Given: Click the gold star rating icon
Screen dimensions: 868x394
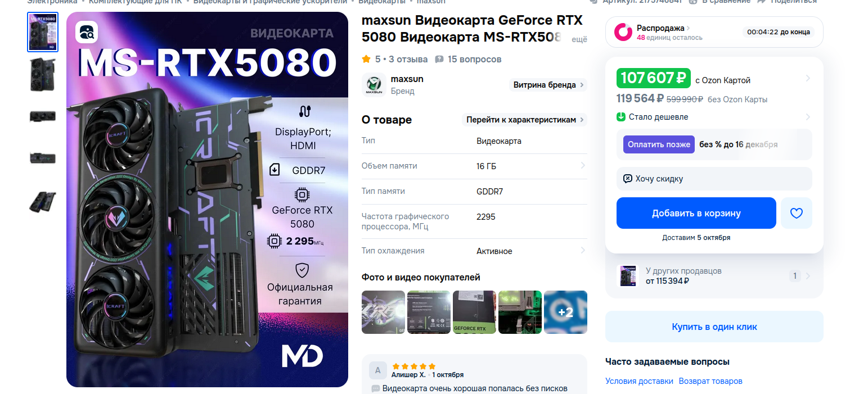Looking at the screenshot, I should [366, 59].
